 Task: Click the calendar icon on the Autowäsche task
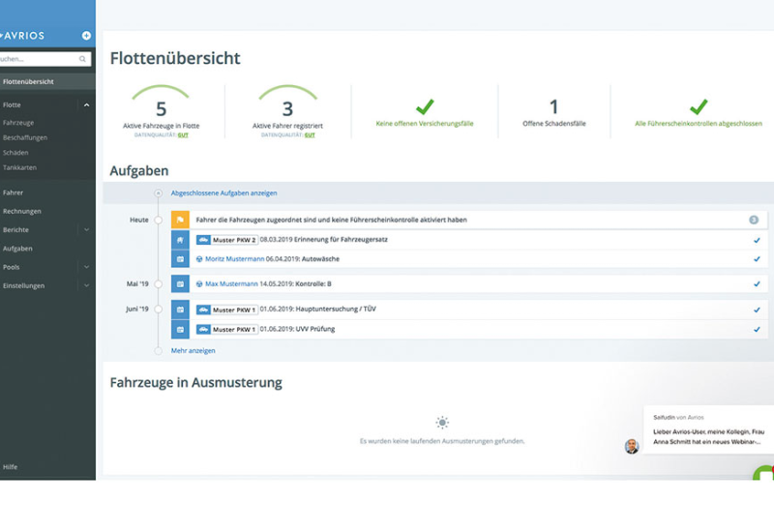tap(180, 259)
